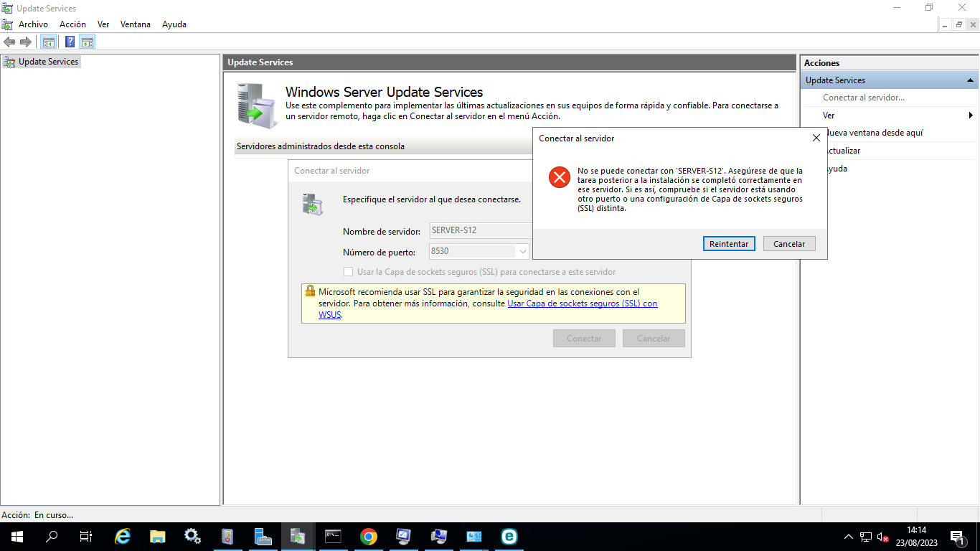This screenshot has width=980, height=551.
Task: Click the port number field showing 8530
Action: (x=472, y=251)
